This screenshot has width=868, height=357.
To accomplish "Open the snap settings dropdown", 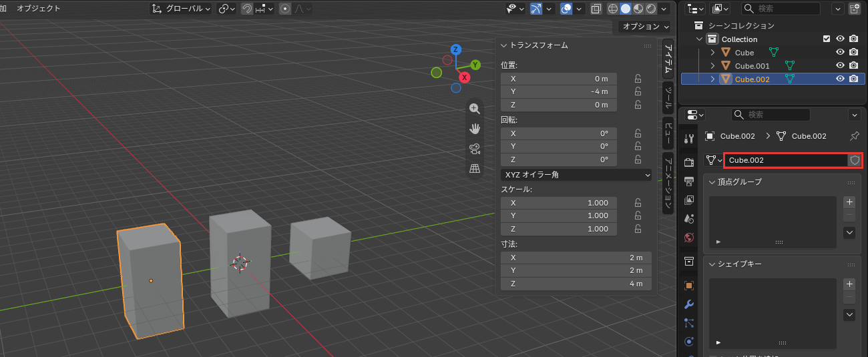I will tap(264, 9).
